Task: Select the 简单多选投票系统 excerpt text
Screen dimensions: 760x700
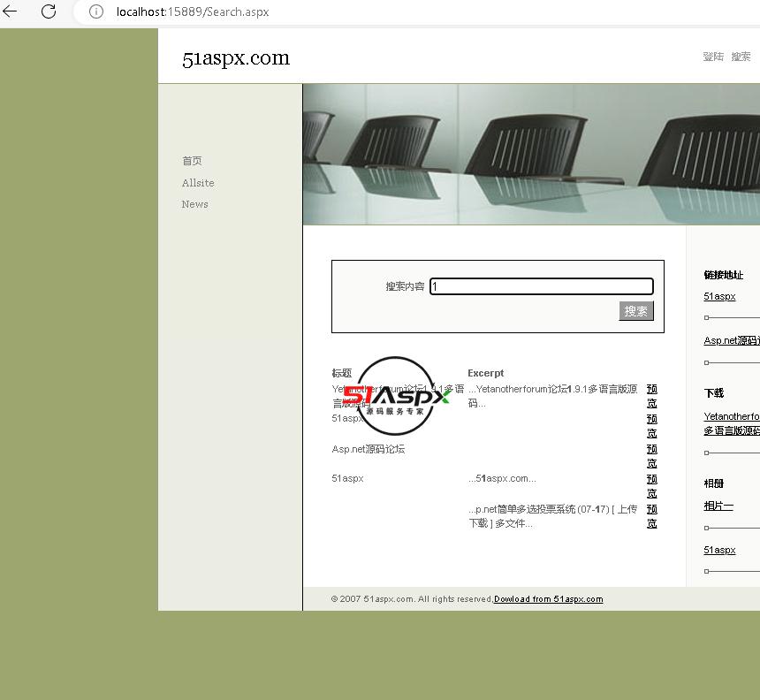Action: point(552,516)
